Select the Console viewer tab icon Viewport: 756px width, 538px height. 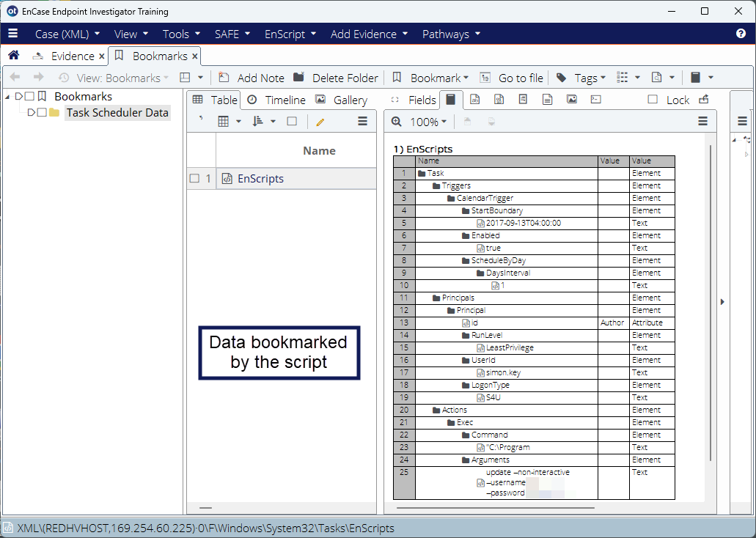(x=596, y=99)
